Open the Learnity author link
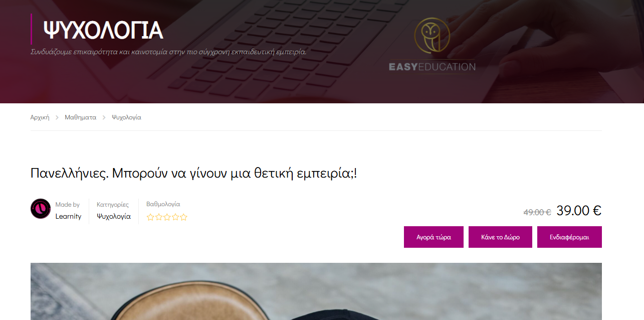This screenshot has width=644, height=320. [x=68, y=216]
